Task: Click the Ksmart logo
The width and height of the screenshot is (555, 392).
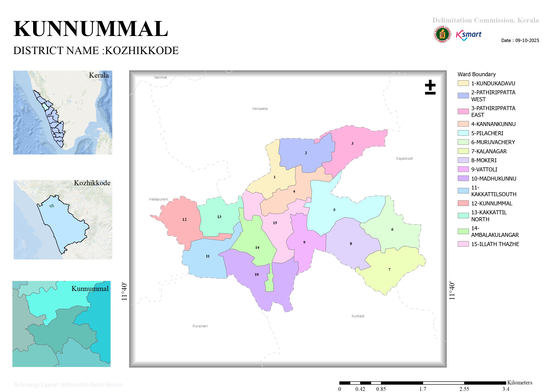Action: click(468, 35)
